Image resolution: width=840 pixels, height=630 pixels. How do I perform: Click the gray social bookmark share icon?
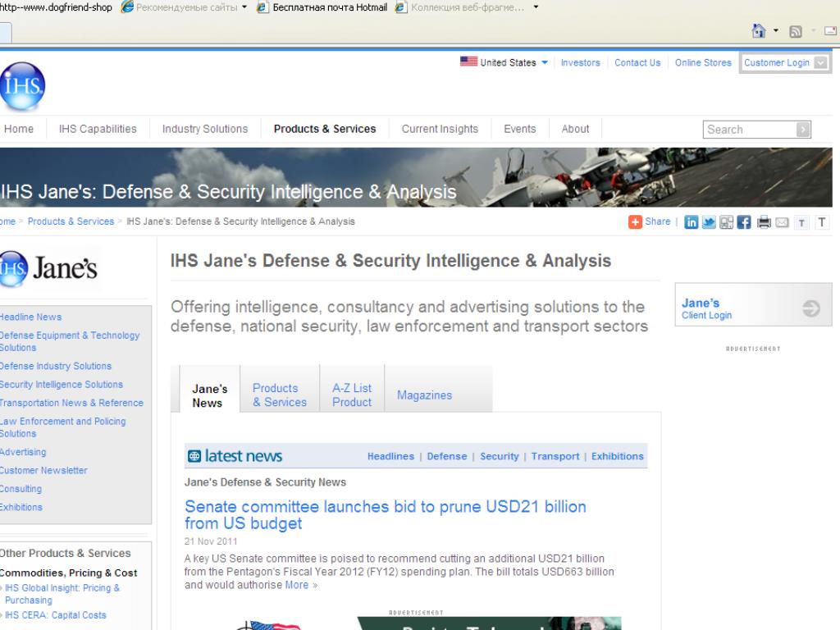pyautogui.click(x=727, y=221)
